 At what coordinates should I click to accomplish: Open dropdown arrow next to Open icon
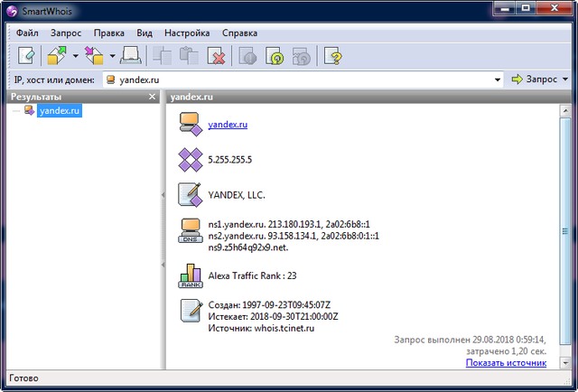coord(75,56)
